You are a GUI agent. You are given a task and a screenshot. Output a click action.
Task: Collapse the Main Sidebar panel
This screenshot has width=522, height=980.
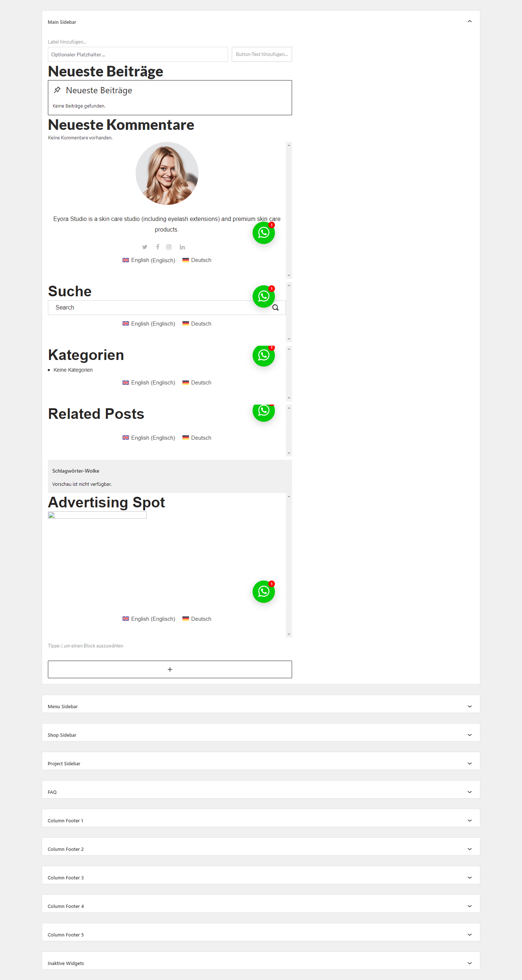coord(469,22)
